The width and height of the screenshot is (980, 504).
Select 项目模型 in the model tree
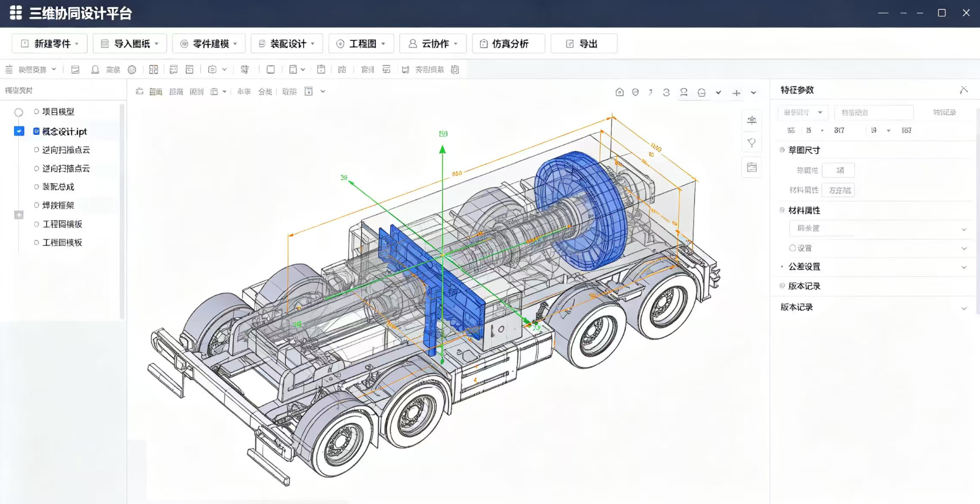click(58, 111)
